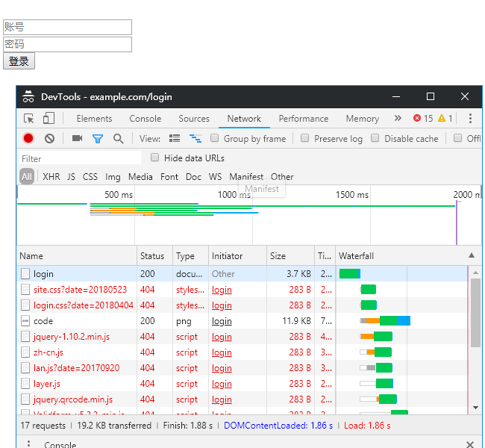The width and height of the screenshot is (485, 448).
Task: Click the network Filter text field
Action: pos(80,158)
